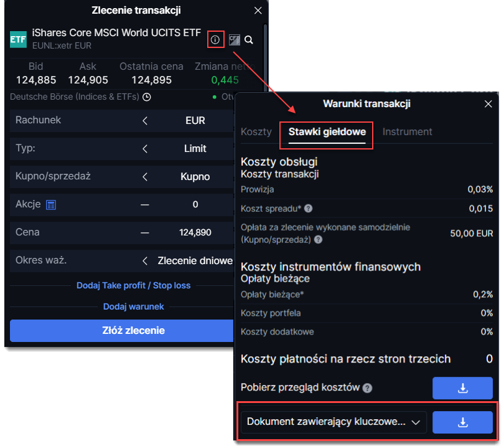Click the Ostatnia cena value 124,895
This screenshot has width=504, height=446.
click(151, 80)
